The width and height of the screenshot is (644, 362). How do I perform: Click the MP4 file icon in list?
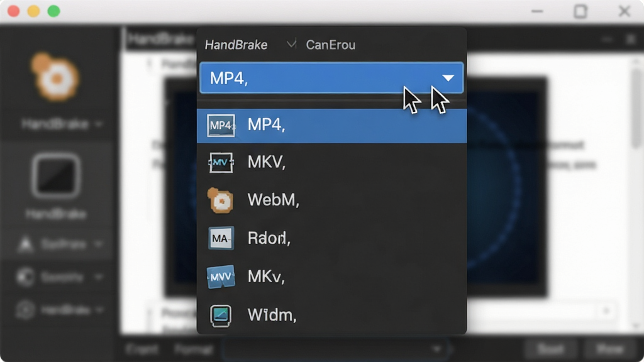[x=221, y=126]
